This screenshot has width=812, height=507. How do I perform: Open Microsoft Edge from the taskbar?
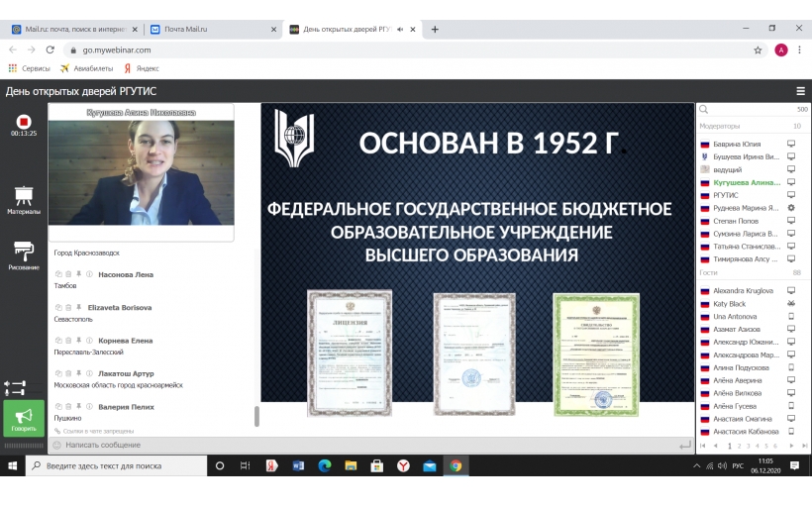(325, 465)
